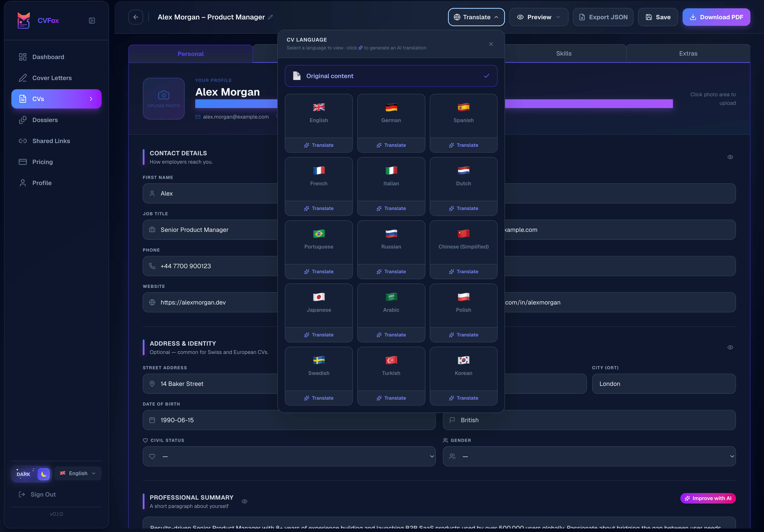Screen dimensions: 764x532
Task: Open the interface language English selector
Action: coord(78,473)
